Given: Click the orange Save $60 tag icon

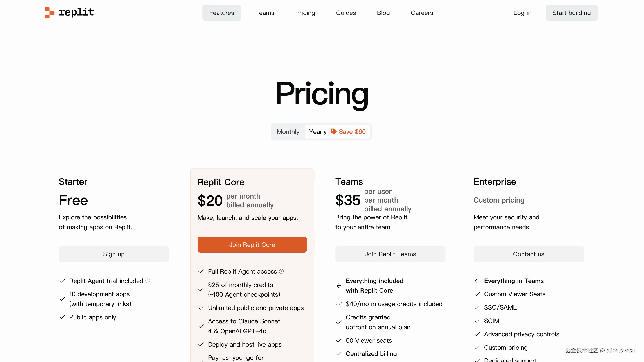Looking at the screenshot, I should 333,132.
